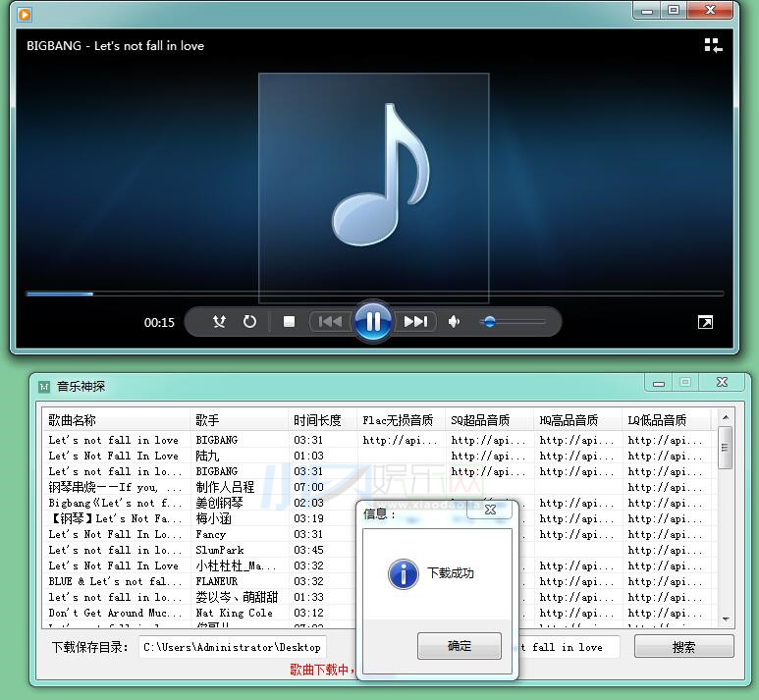
Task: Sort by 歌手 column header
Action: [x=240, y=420]
